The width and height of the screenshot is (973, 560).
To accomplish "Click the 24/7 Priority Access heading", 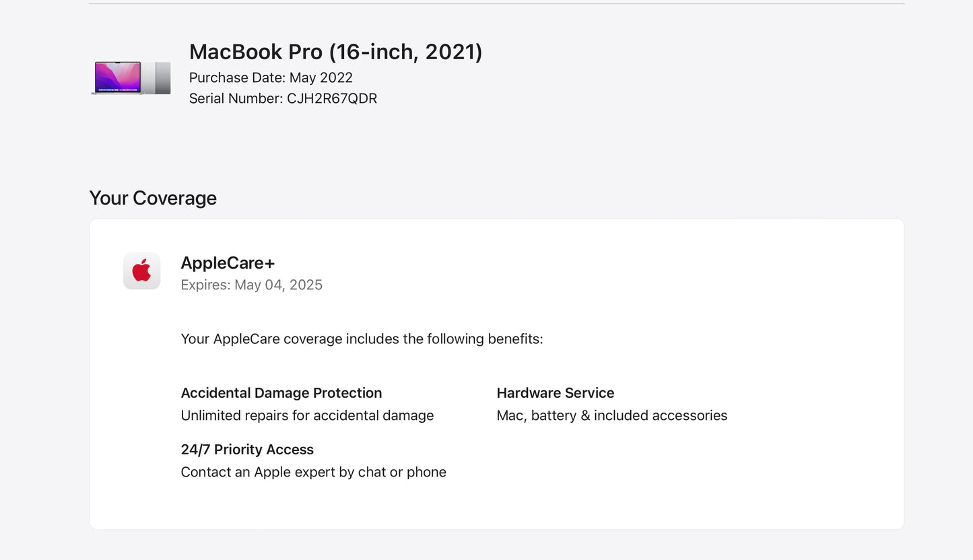I will pyautogui.click(x=247, y=450).
